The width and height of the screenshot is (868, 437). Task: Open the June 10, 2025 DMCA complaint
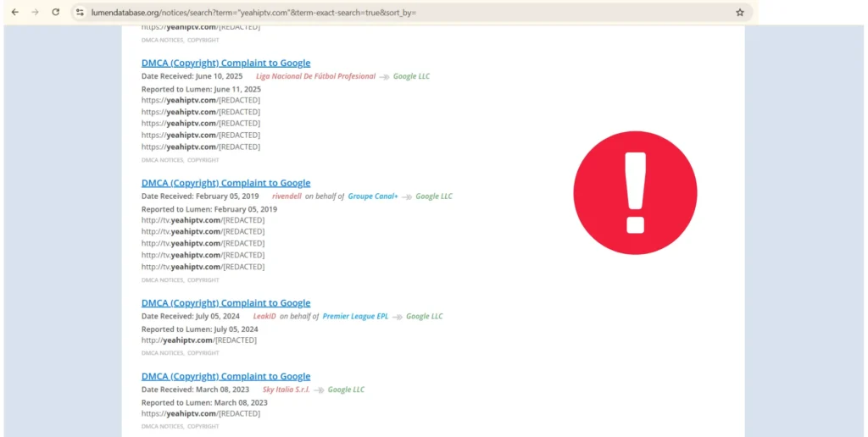(225, 63)
